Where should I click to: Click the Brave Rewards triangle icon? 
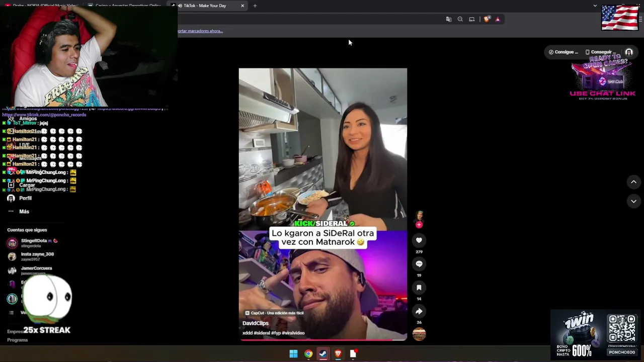coord(498,19)
